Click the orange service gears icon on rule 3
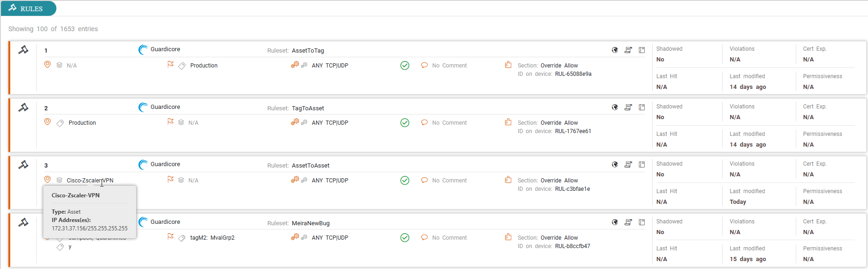Image resolution: width=868 pixels, height=269 pixels. coord(295,180)
